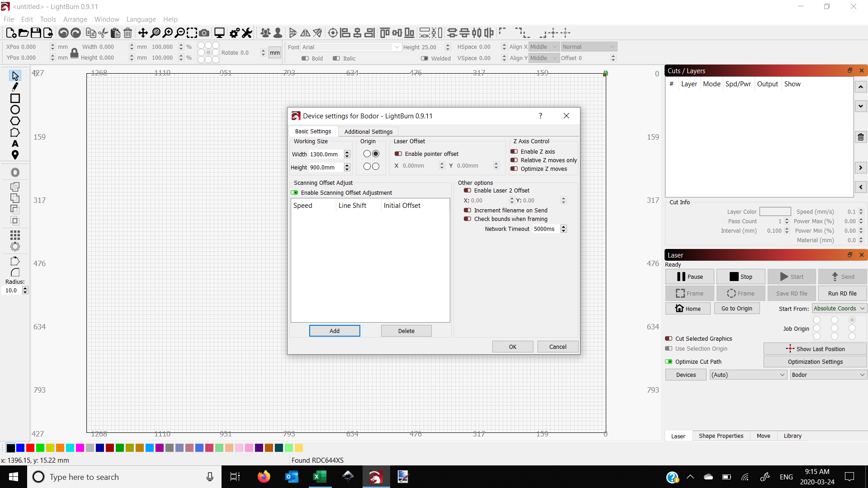The height and width of the screenshot is (488, 868).
Task: Click the Delete (trash) toolbar icon
Action: click(x=127, y=33)
